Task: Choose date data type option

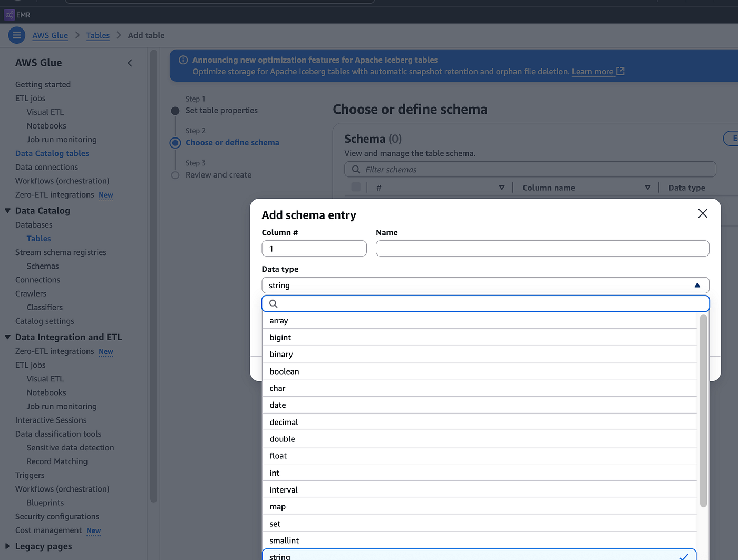Action: (x=480, y=405)
